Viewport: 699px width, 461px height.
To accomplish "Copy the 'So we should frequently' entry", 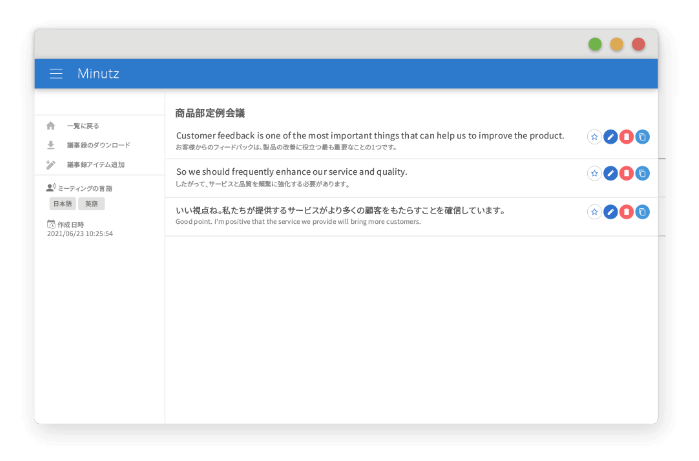I will pyautogui.click(x=642, y=173).
